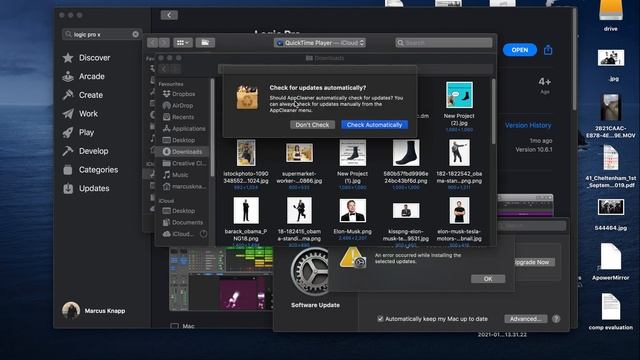Viewport: 640px width, 360px height.
Task: Select barack_obama_PNG18.png file
Action: tap(246, 211)
